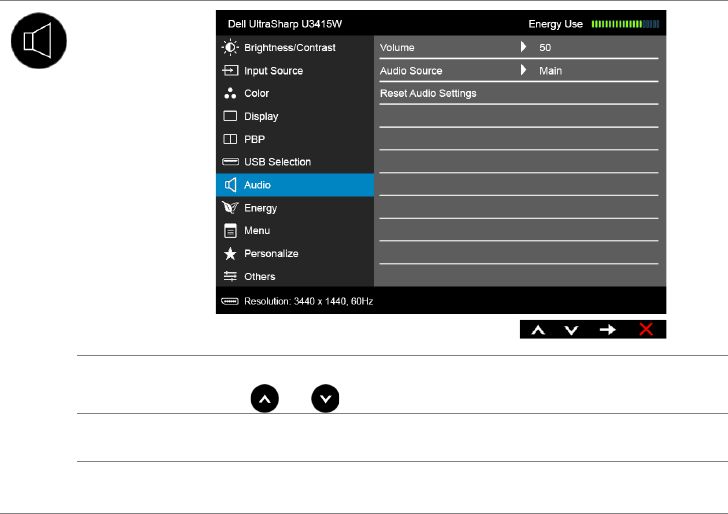Click the Menu window icon

(230, 230)
